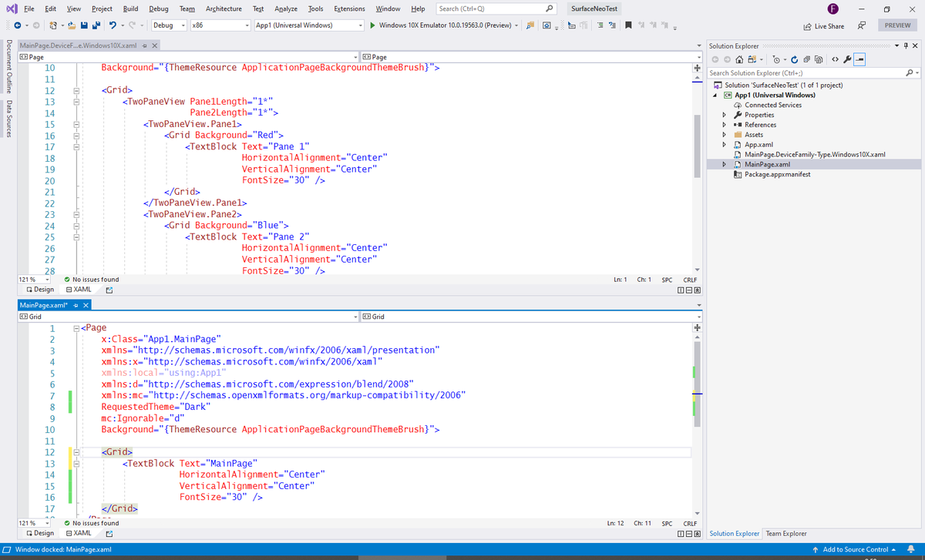Click the Properties wrench icon in Solution Explorer
This screenshot has width=925, height=560.
[846, 59]
